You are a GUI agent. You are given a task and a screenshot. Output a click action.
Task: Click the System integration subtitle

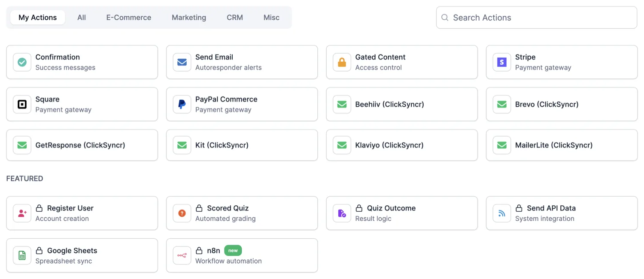tap(545, 219)
